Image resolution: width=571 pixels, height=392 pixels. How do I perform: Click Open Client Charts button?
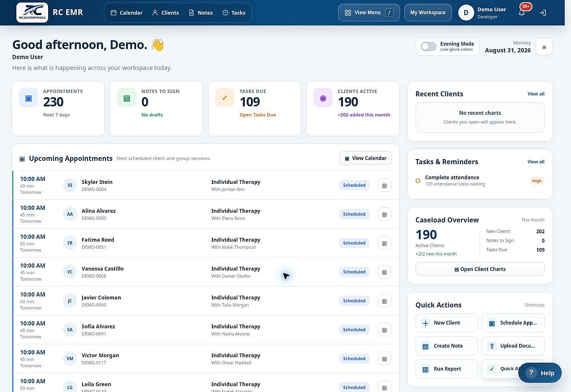[x=480, y=269]
